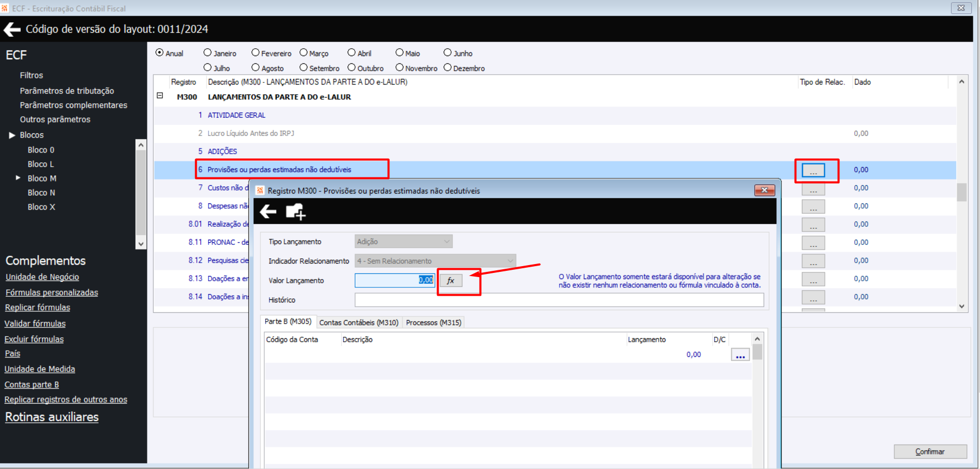Click the ECF app icon in title bar
Image resolution: width=980 pixels, height=469 pixels.
point(5,8)
